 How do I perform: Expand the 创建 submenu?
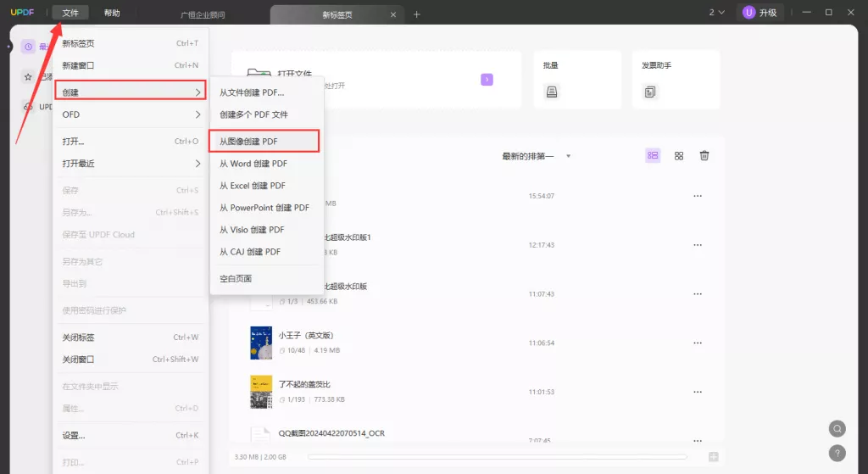coord(130,90)
